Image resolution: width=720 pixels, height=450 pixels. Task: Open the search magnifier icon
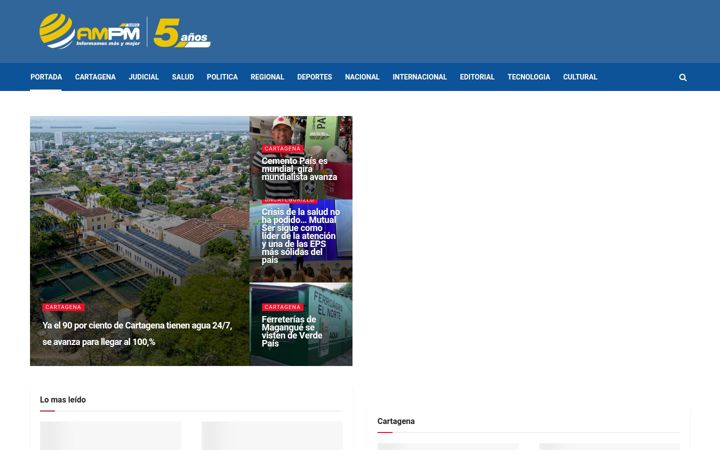683,78
